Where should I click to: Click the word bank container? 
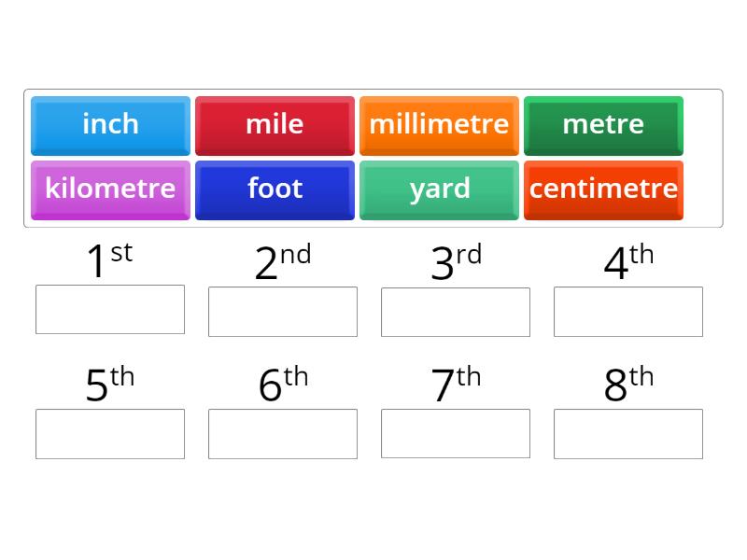373,157
